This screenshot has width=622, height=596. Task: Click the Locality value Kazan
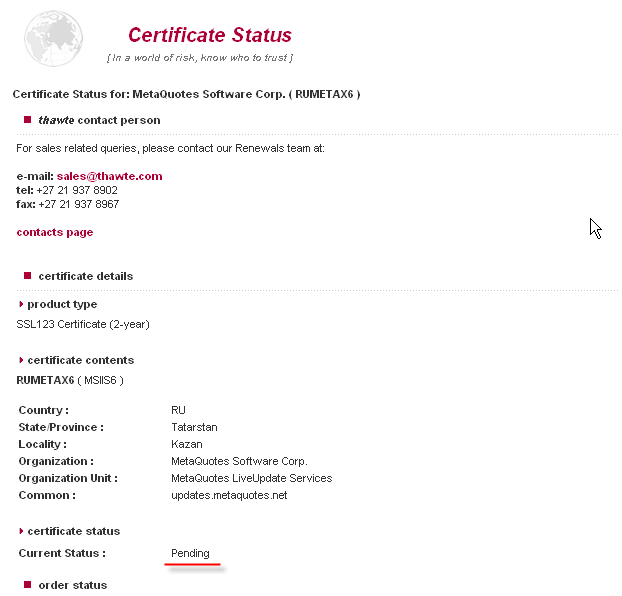pos(187,444)
